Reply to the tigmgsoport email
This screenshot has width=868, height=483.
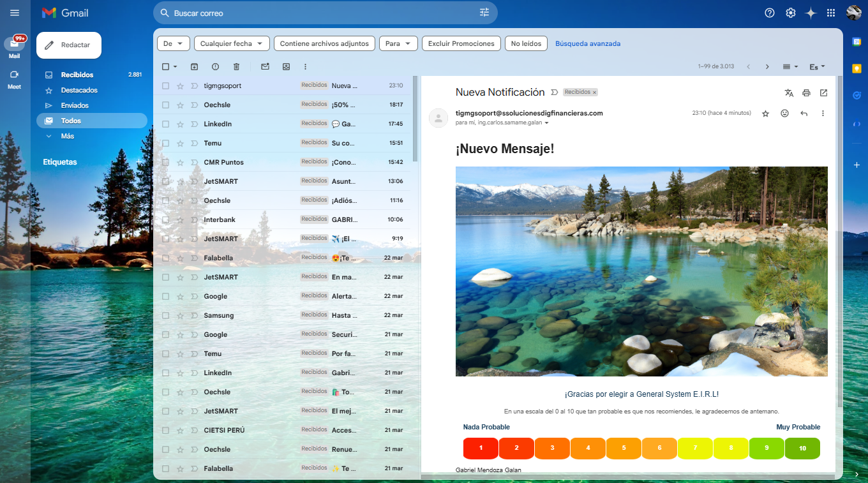click(804, 113)
